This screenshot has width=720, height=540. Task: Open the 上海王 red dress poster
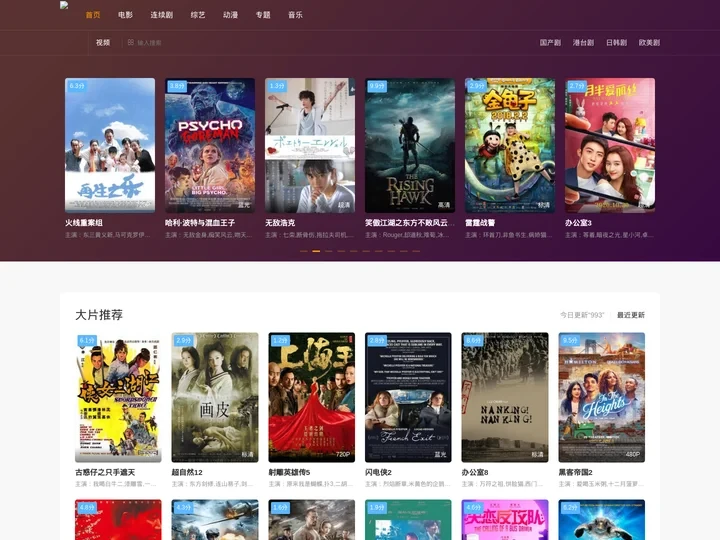tap(312, 397)
